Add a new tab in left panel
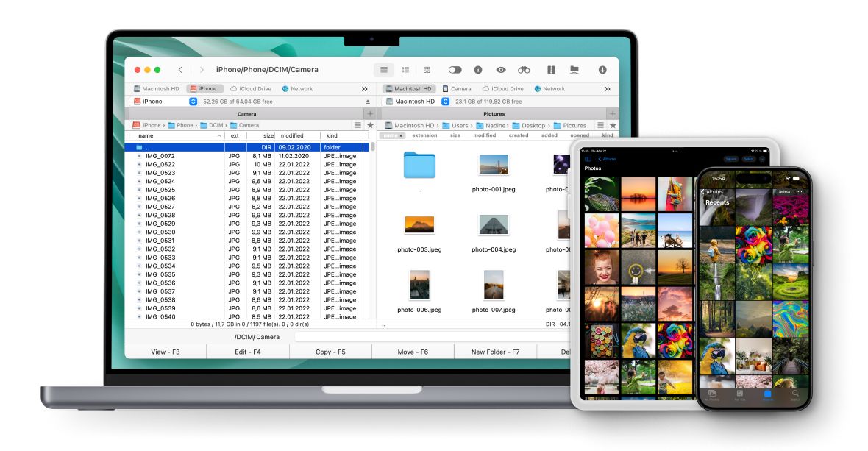This screenshot has width=868, height=451. tap(370, 114)
